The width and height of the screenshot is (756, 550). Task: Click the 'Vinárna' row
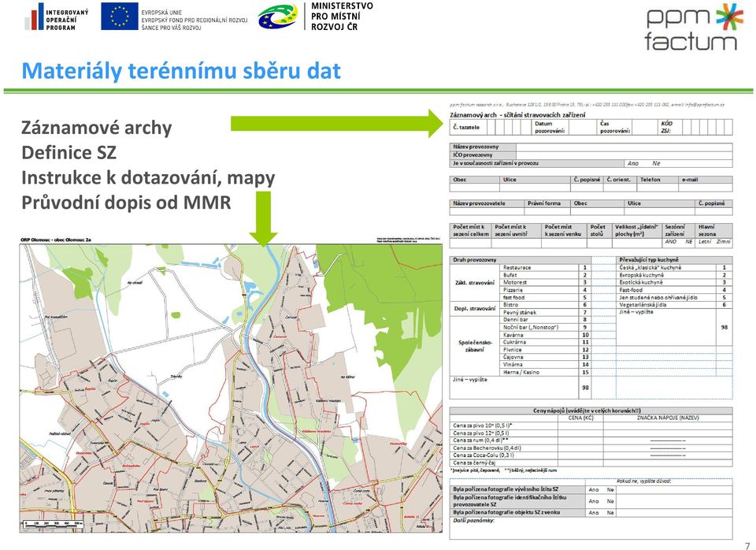[545, 364]
